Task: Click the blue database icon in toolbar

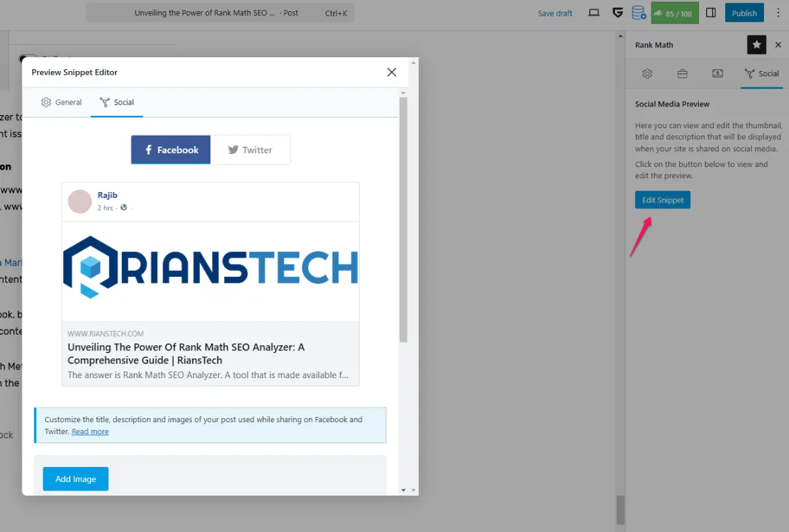Action: coord(638,12)
